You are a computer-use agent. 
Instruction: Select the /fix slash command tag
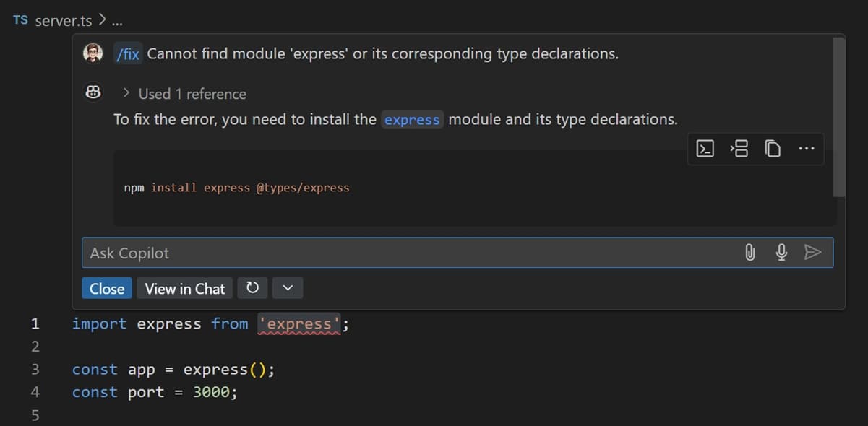tap(128, 53)
